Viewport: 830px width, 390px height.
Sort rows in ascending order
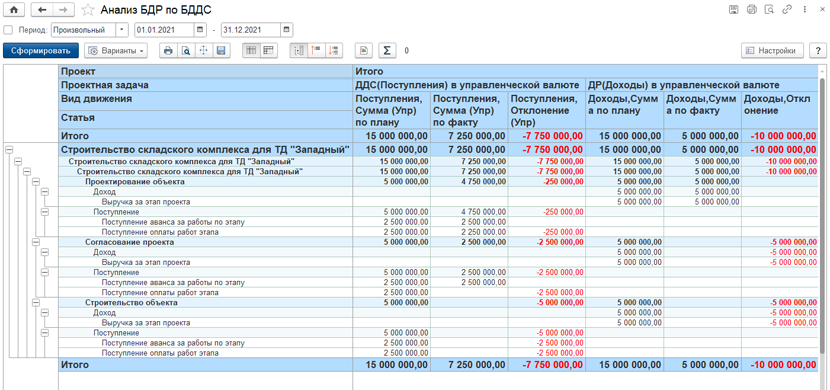(x=317, y=50)
